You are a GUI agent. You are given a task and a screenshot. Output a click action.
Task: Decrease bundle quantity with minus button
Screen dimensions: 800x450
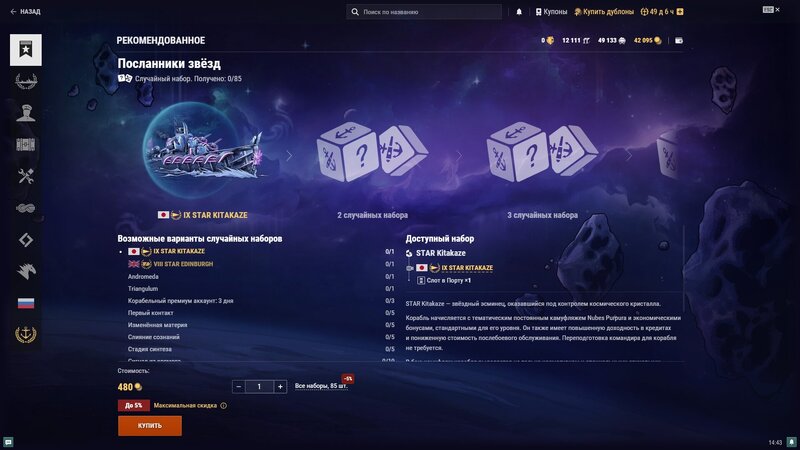click(x=238, y=387)
